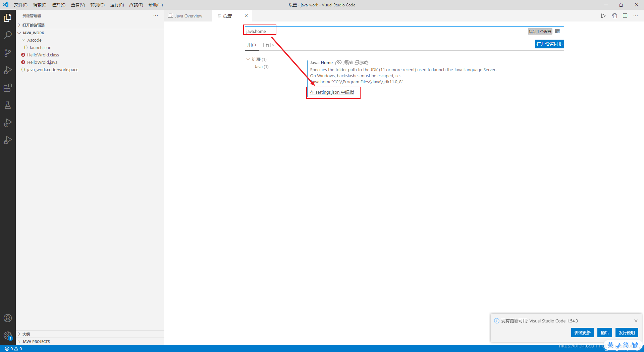Viewport: 644px width, 352px height.
Task: Collapse the JAVA_WORK folder section
Action: tap(90, 33)
